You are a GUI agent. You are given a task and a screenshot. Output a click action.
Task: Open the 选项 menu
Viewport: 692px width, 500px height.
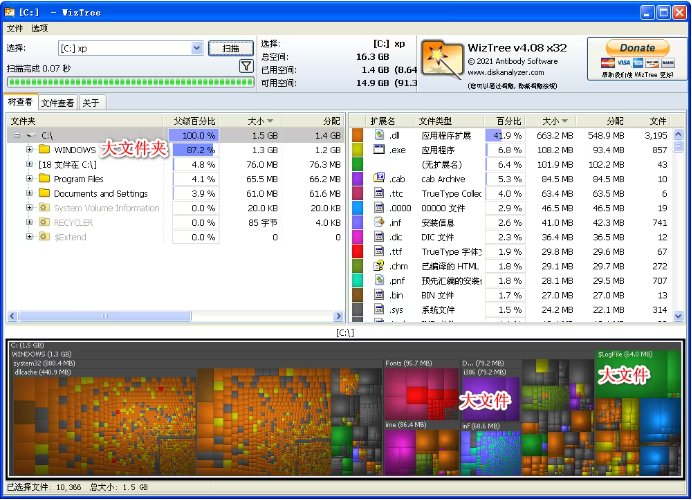click(x=40, y=28)
